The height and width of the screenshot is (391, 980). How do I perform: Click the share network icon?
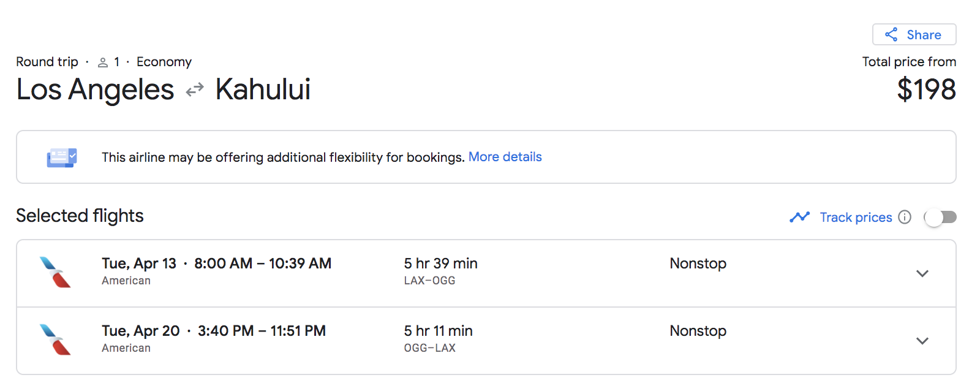891,34
